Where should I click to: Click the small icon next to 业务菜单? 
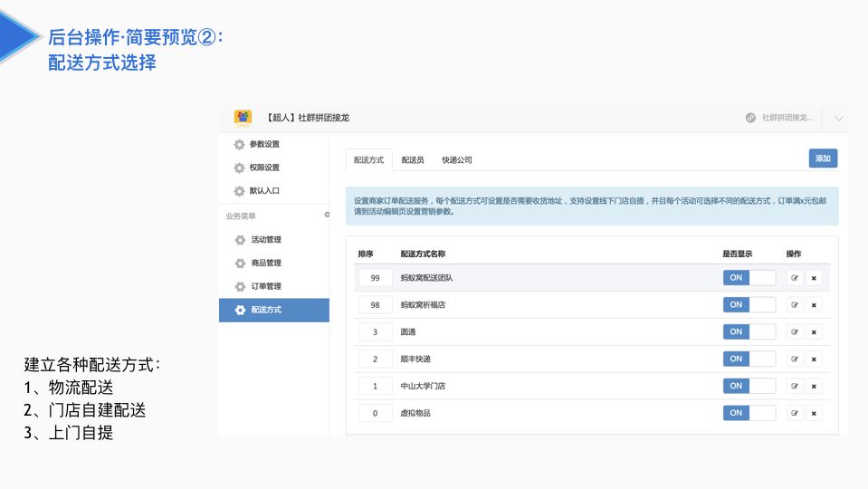click(327, 215)
